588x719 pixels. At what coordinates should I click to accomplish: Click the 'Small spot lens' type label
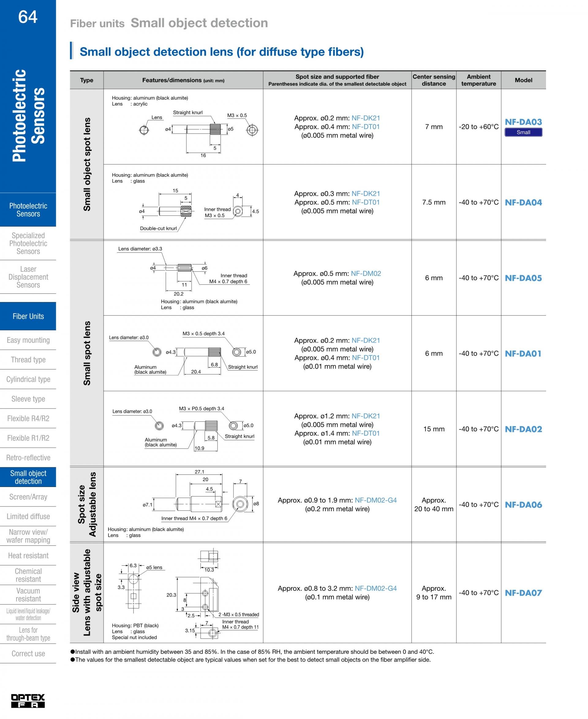(87, 354)
